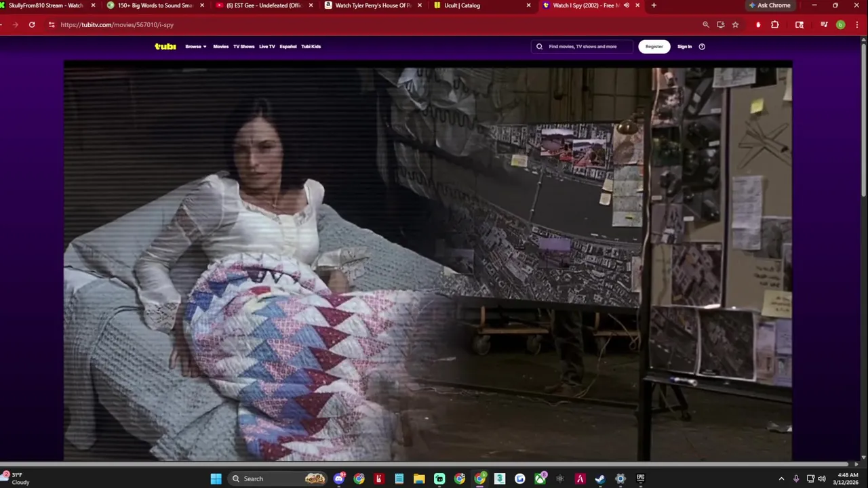Switch to the Ucult Catalog tab
The width and height of the screenshot is (868, 488).
pos(480,5)
